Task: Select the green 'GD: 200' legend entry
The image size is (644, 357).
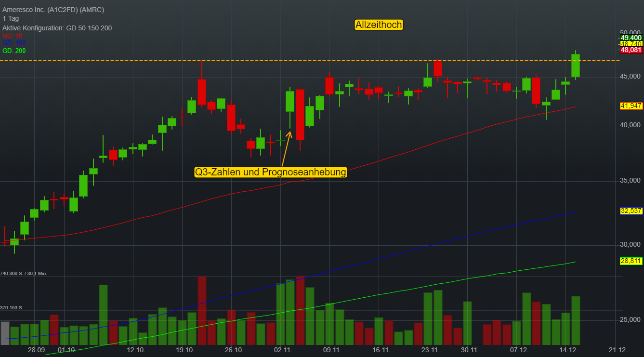Action: (14, 51)
